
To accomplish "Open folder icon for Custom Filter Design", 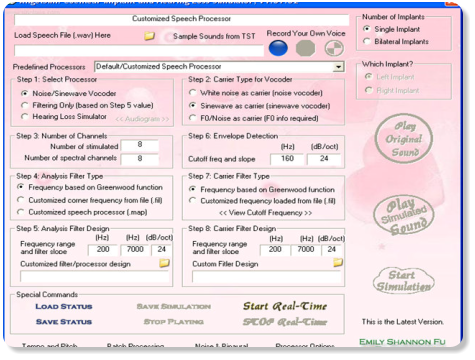I will click(338, 263).
